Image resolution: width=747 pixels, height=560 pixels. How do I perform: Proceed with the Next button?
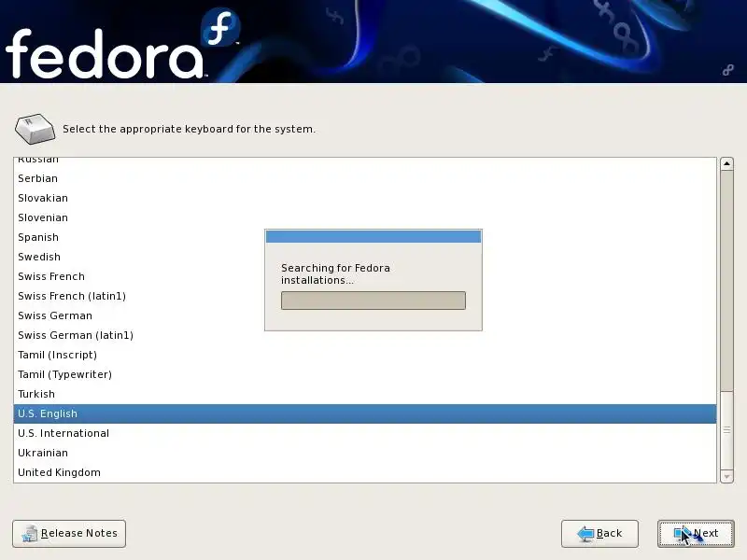click(x=696, y=533)
